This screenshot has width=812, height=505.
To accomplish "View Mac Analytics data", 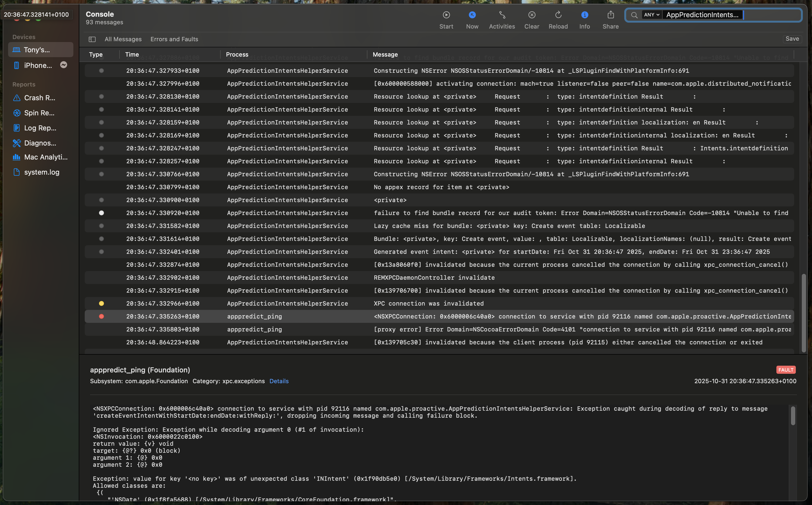I will pyautogui.click(x=45, y=157).
